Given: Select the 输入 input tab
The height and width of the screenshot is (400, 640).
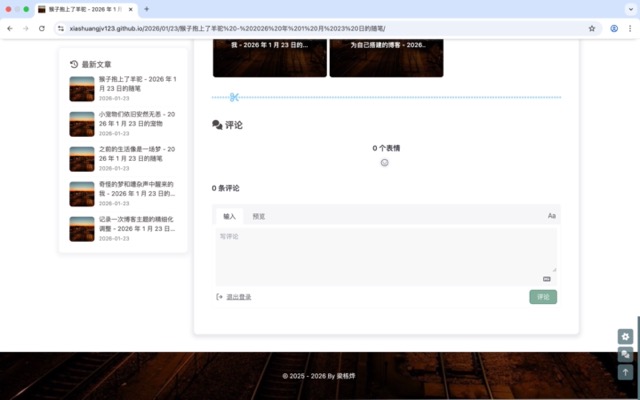Looking at the screenshot, I should pos(230,216).
